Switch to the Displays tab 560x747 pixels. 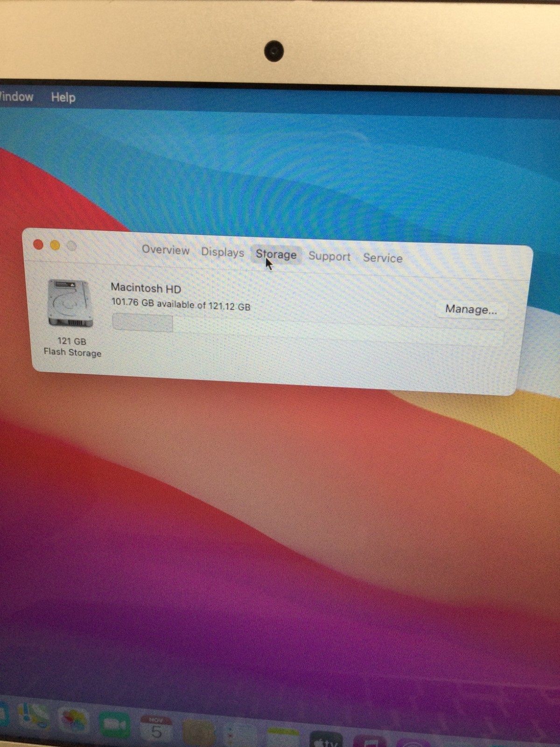(223, 252)
